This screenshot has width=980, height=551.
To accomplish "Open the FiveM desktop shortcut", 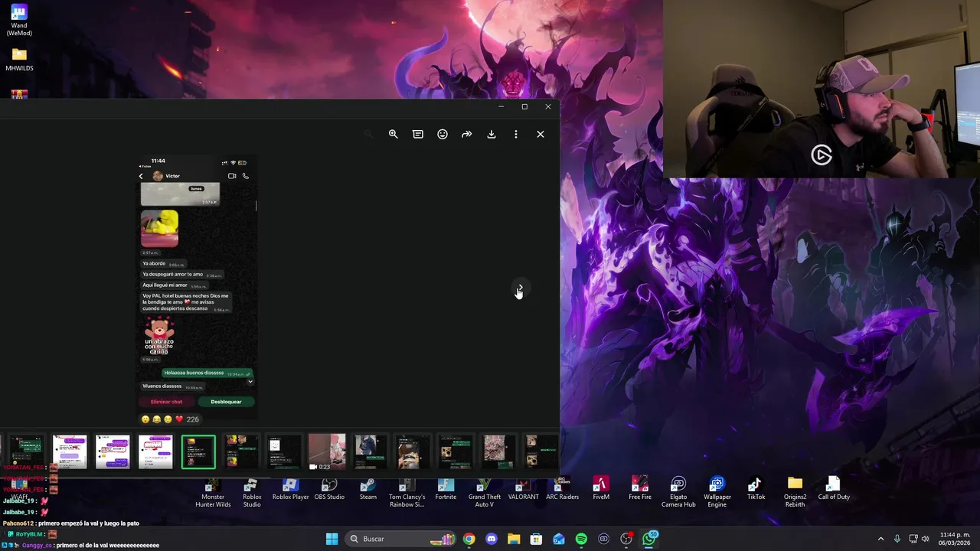I will tap(601, 490).
